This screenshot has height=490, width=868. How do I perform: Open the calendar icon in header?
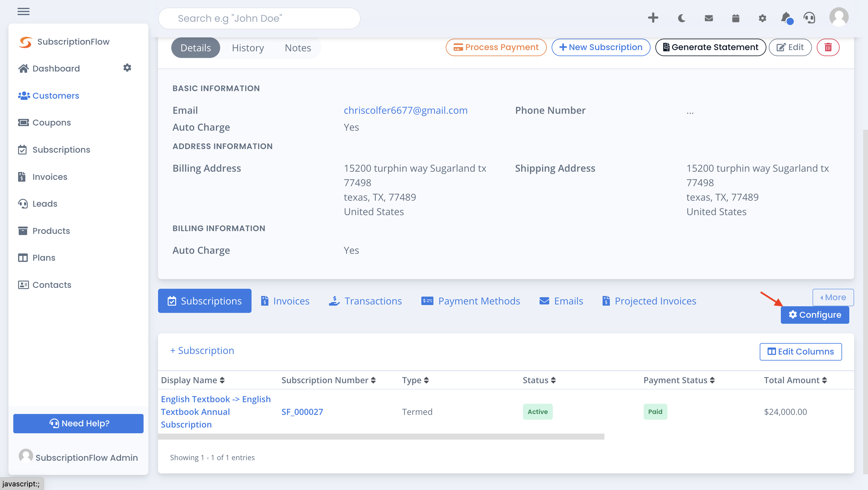[x=736, y=18]
